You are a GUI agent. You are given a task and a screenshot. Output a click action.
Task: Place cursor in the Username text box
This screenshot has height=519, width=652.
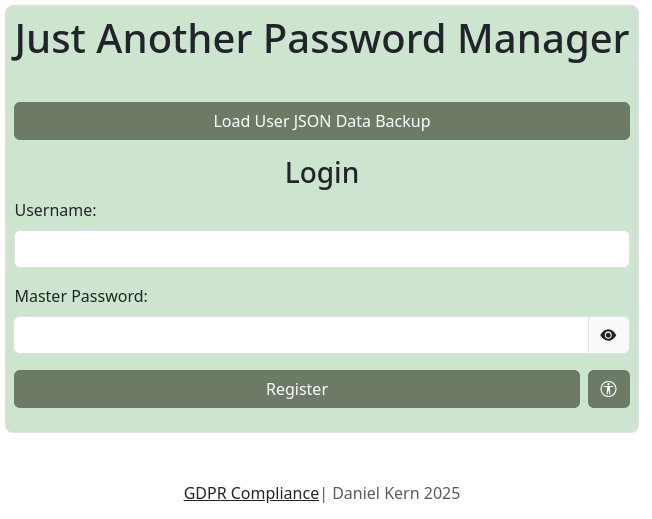(321, 249)
